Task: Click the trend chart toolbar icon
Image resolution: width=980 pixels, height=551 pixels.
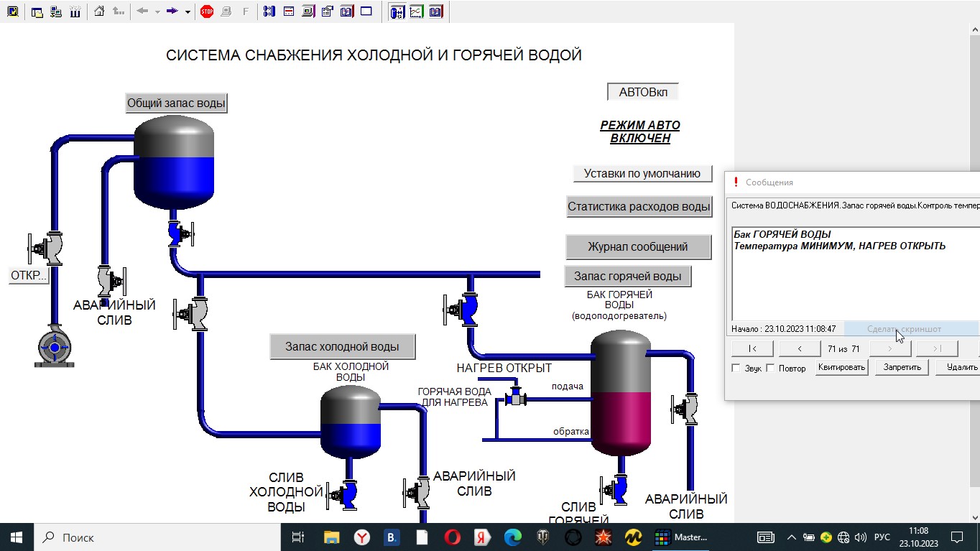Action: click(x=416, y=11)
